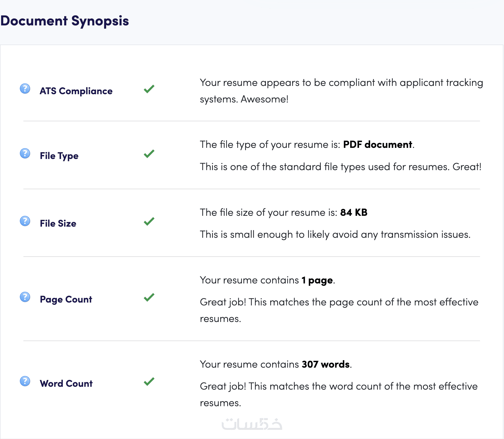Screen dimensions: 504x439
Task: Select the Page Count label
Action: click(x=66, y=299)
